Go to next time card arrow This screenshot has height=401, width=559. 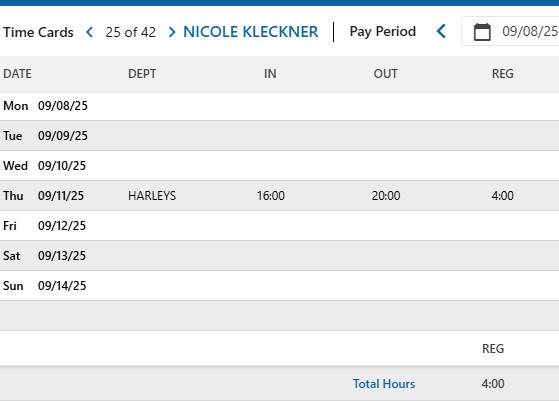(x=172, y=32)
